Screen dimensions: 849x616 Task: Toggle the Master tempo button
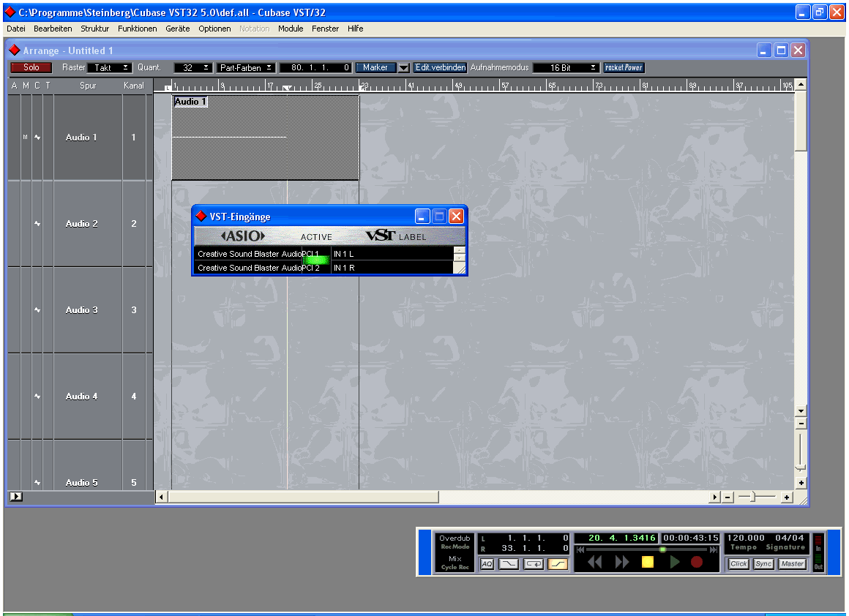792,564
